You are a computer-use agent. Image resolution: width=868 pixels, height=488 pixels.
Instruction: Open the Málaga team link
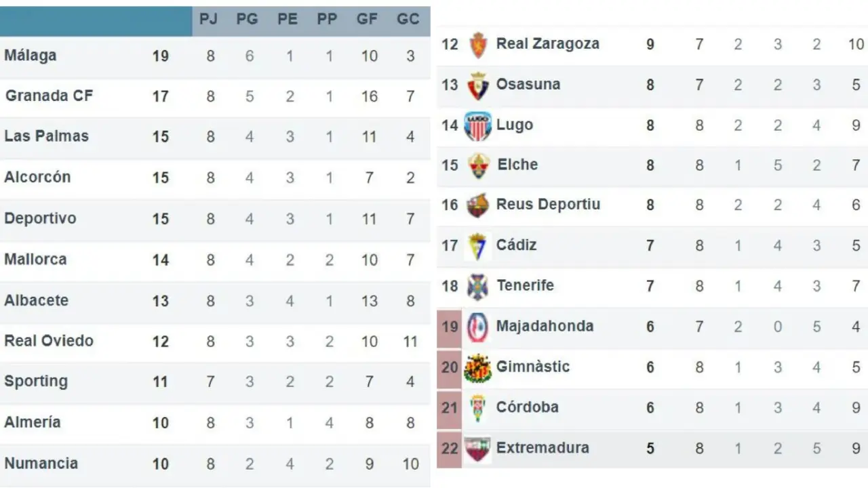click(x=31, y=56)
